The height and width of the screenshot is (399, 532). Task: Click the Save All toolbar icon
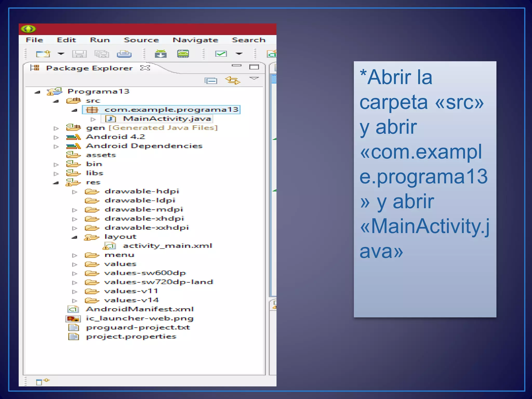[x=102, y=54]
